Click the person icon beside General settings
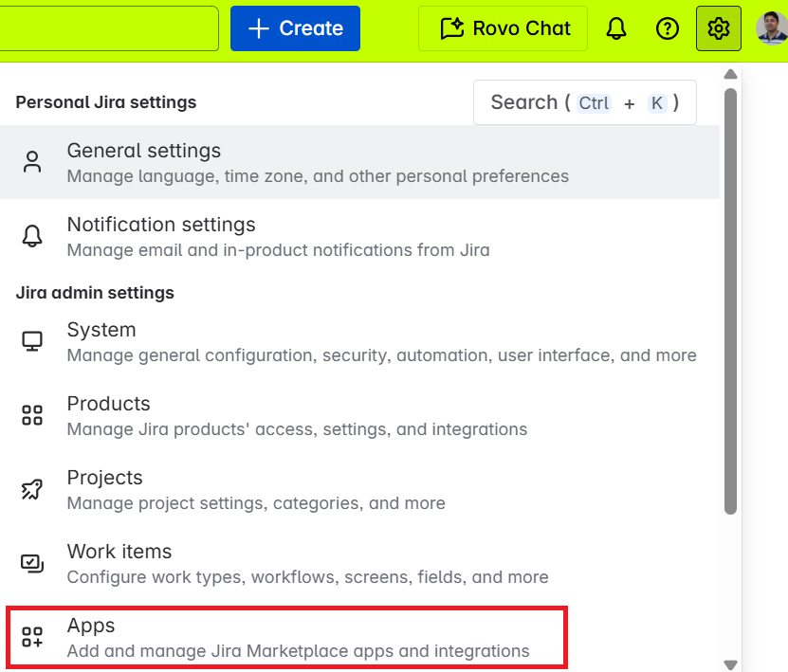This screenshot has height=672, width=788. point(32,162)
